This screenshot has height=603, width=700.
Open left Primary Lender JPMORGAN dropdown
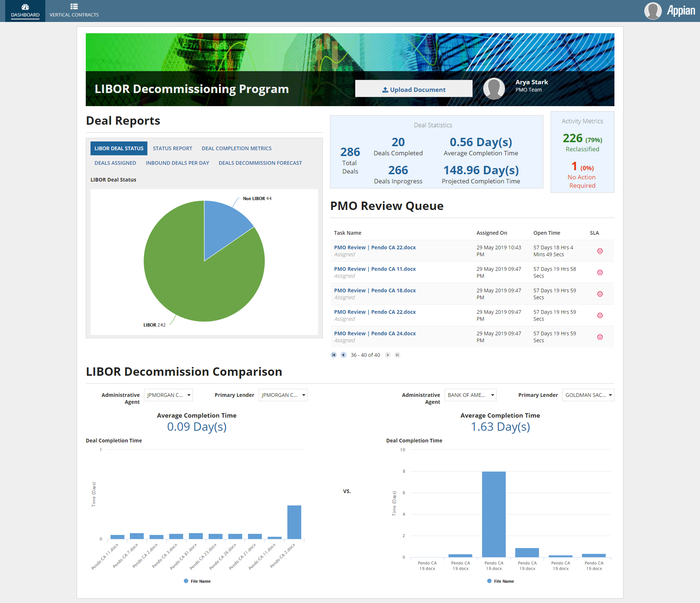(x=283, y=395)
